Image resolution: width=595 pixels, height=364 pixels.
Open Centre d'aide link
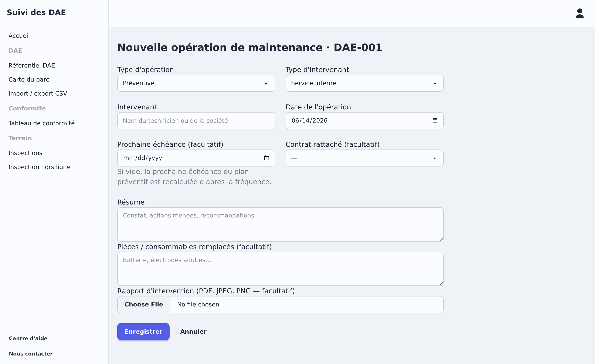[x=28, y=339]
